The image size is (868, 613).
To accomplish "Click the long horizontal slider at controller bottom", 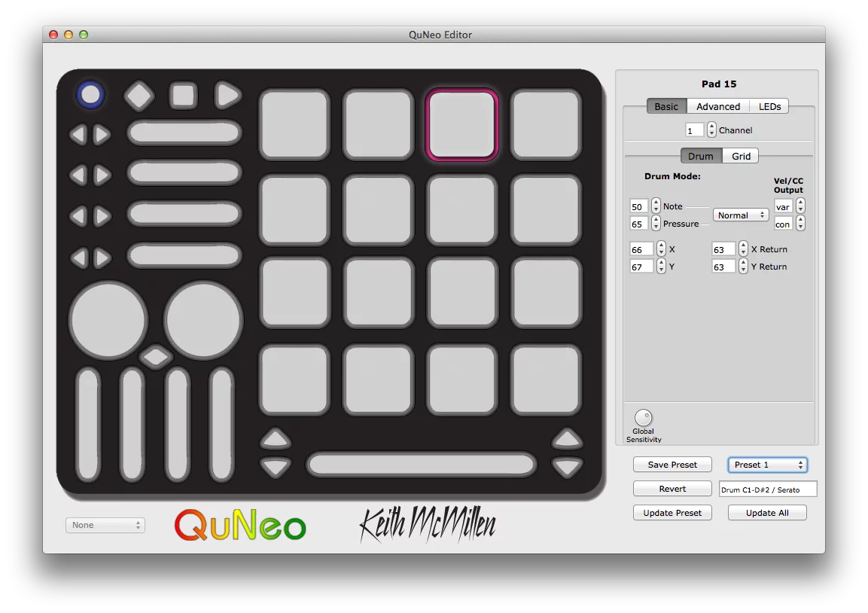I will pos(422,465).
